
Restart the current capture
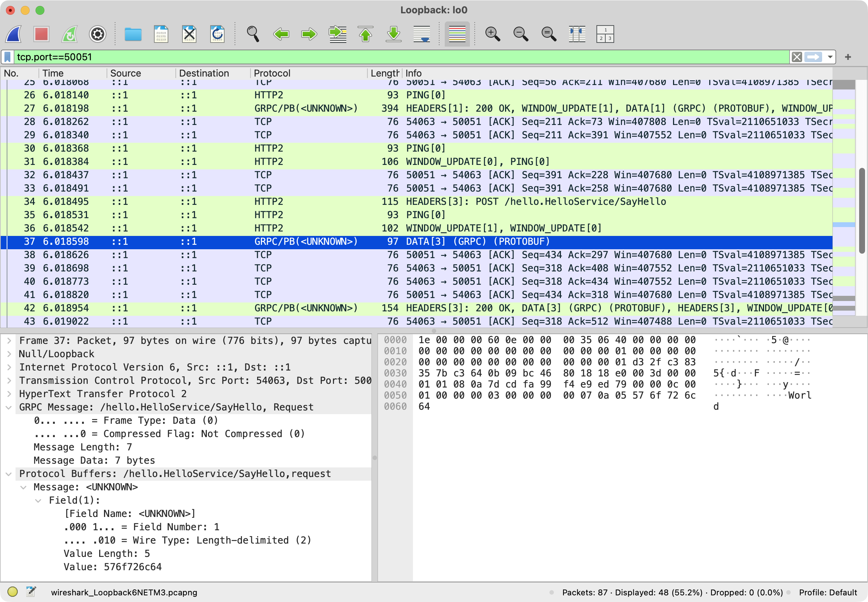(70, 34)
